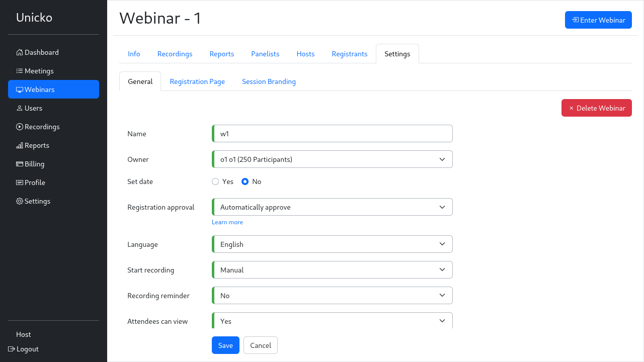
Task: Click the Webinars monitor icon
Action: pyautogui.click(x=20, y=89)
